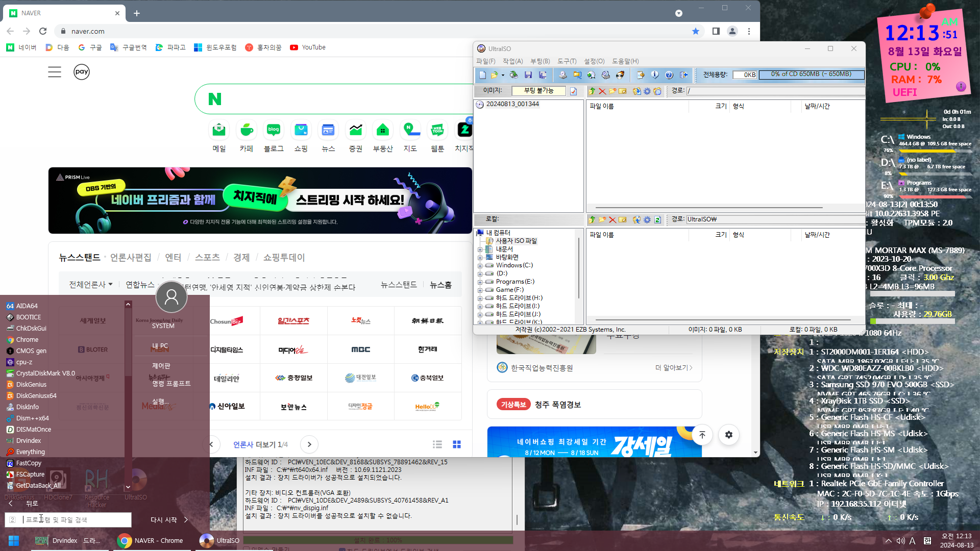Click the Open CD/DVD icon in UltraISO
The height and width of the screenshot is (551, 980).
coord(514,75)
